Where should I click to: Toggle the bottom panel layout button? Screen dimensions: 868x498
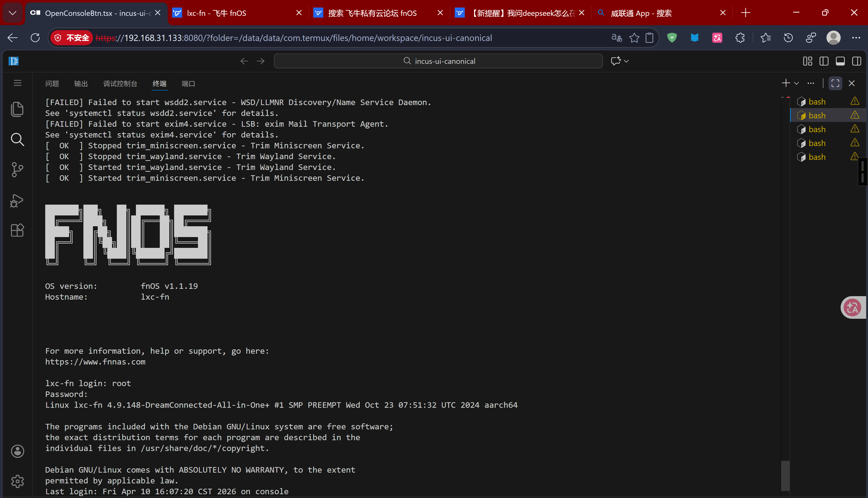pos(840,61)
